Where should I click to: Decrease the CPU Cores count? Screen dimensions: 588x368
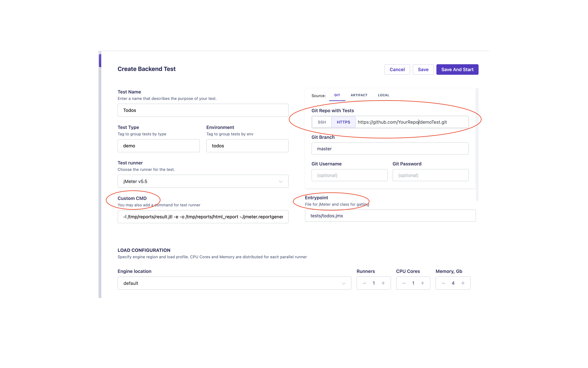click(404, 283)
